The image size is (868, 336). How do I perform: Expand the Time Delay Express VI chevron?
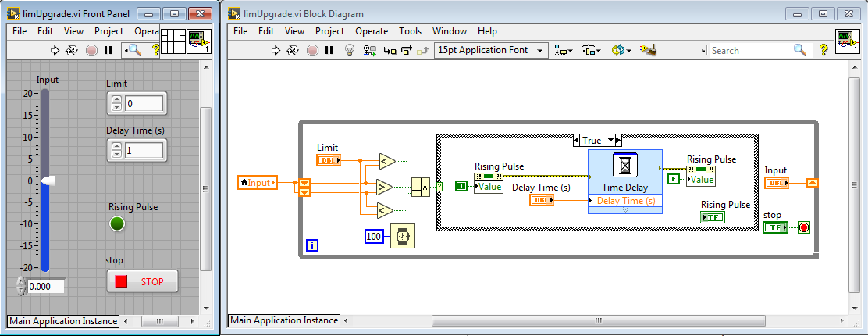[625, 209]
